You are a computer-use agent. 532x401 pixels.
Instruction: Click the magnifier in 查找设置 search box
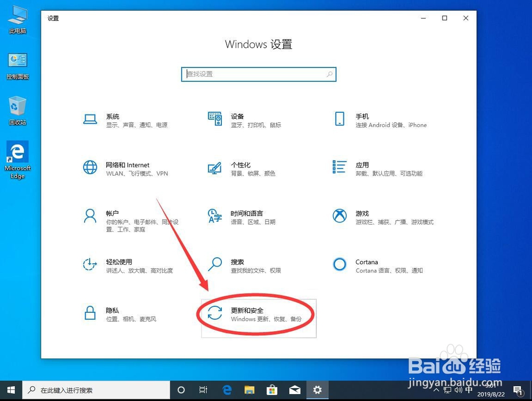(329, 74)
